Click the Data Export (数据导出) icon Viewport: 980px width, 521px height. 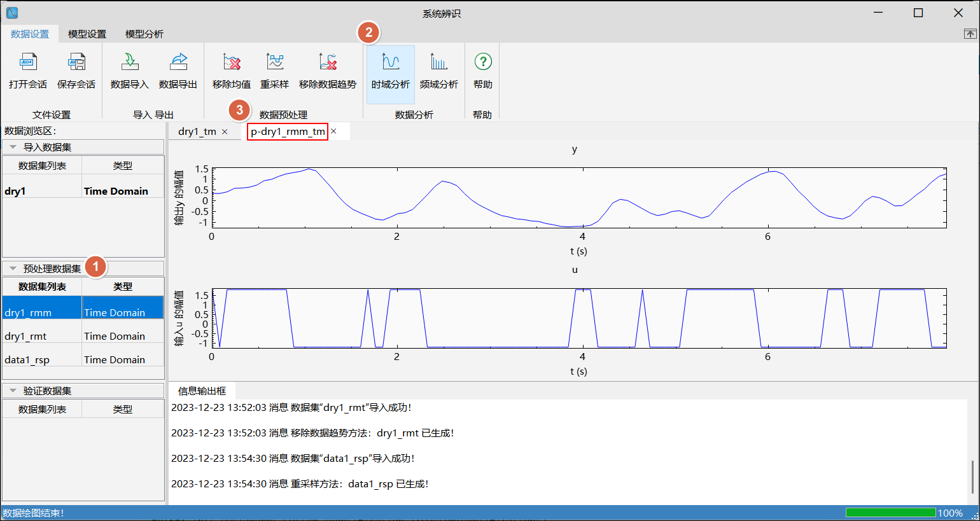(x=178, y=62)
